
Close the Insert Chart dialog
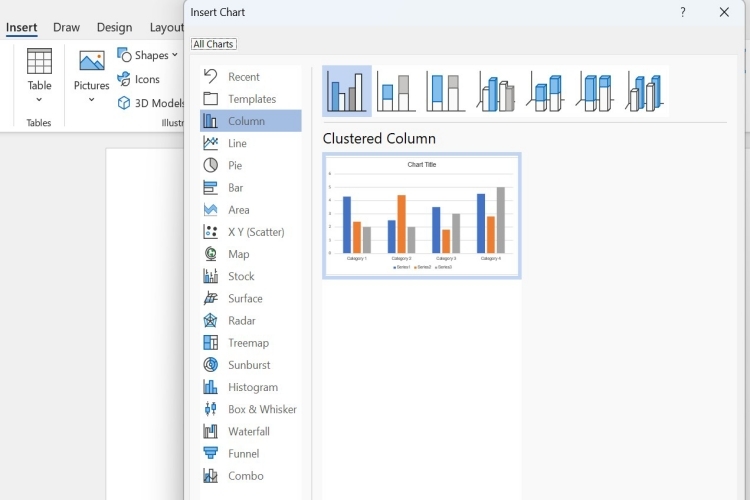point(724,12)
